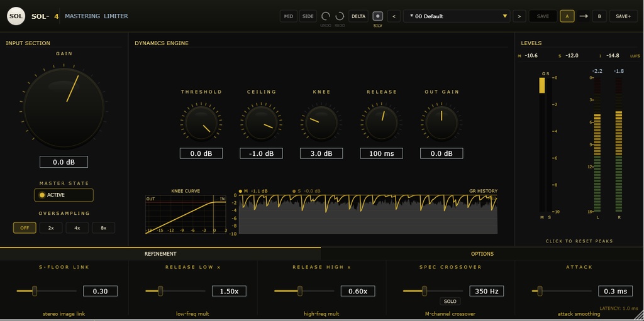Click the SAVE preset button
Viewport: 644px width, 321px height.
tap(543, 16)
